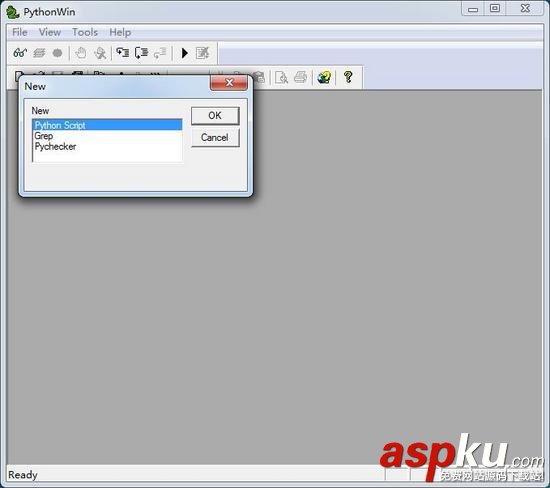
Task: Open the Tools menu
Action: pyautogui.click(x=85, y=32)
